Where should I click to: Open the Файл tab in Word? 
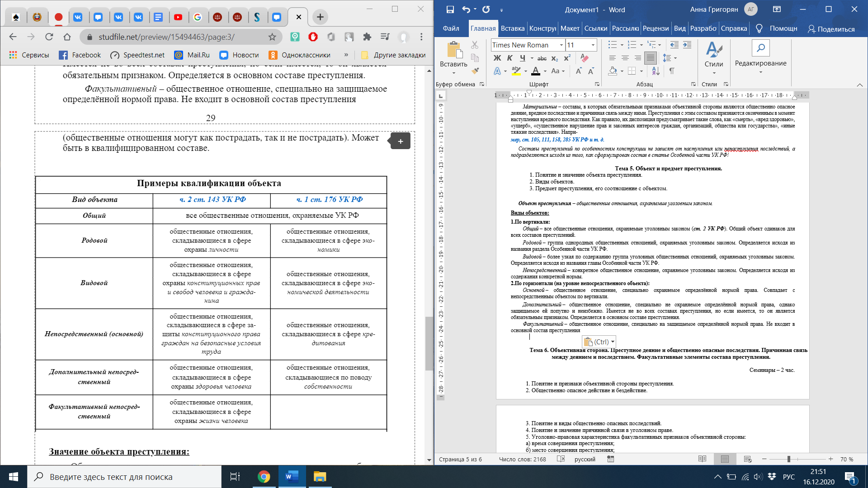pos(451,28)
